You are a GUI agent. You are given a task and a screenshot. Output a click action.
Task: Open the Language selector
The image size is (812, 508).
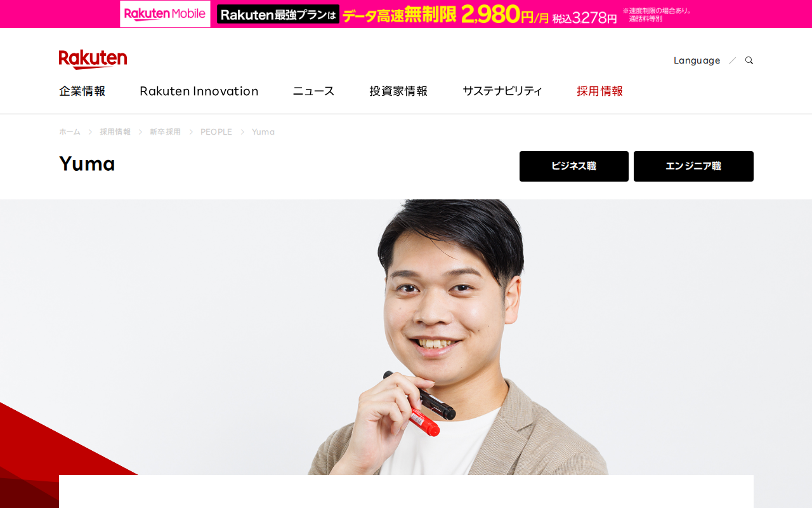coord(697,60)
